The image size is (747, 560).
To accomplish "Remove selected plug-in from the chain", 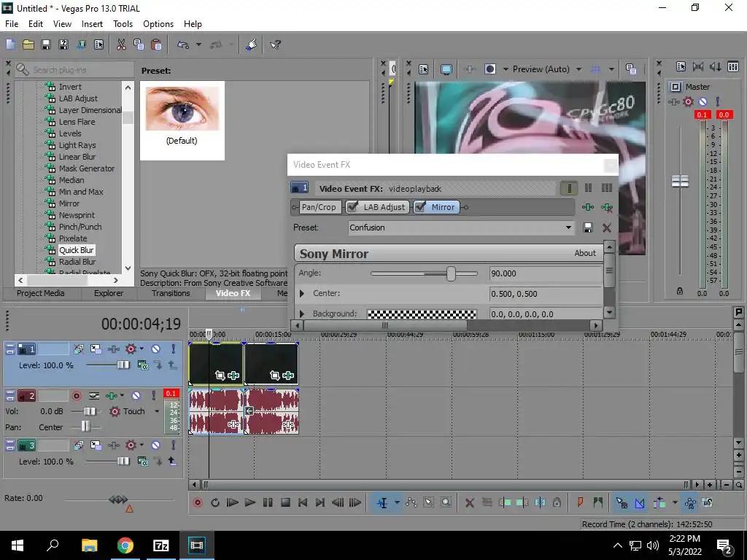I will pyautogui.click(x=606, y=207).
